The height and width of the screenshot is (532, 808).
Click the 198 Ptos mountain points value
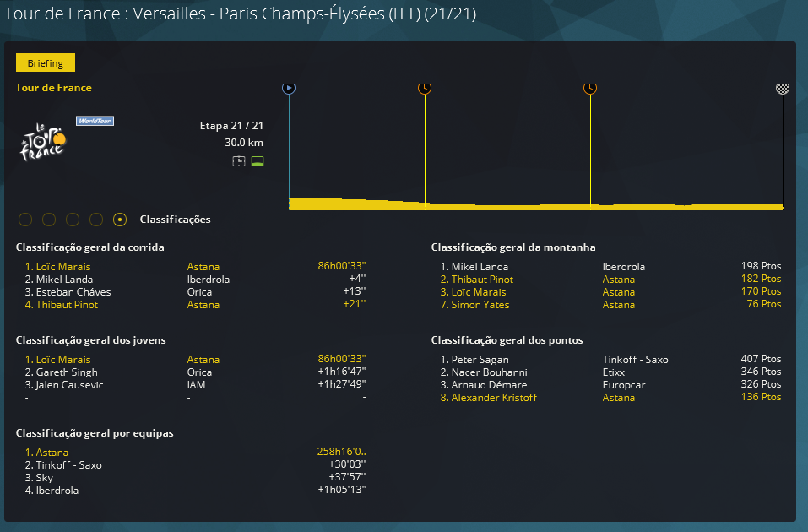click(x=761, y=266)
